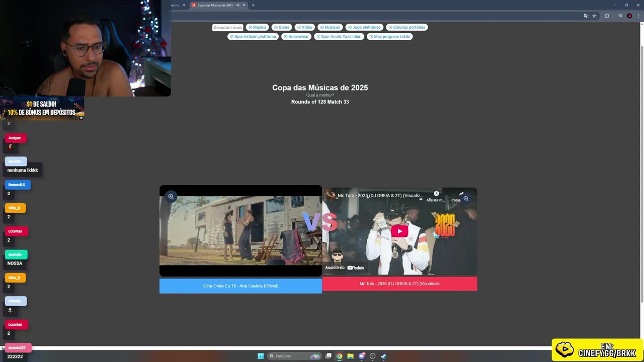The image size is (644, 362).
Task: Click the Ana Castela video thumbnail
Action: point(240,231)
